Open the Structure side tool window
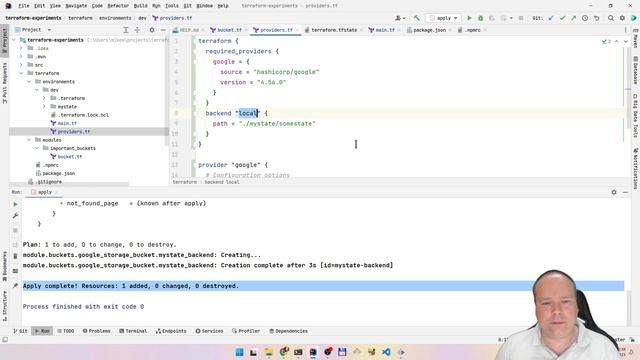Image resolution: width=640 pixels, height=360 pixels. tap(4, 306)
